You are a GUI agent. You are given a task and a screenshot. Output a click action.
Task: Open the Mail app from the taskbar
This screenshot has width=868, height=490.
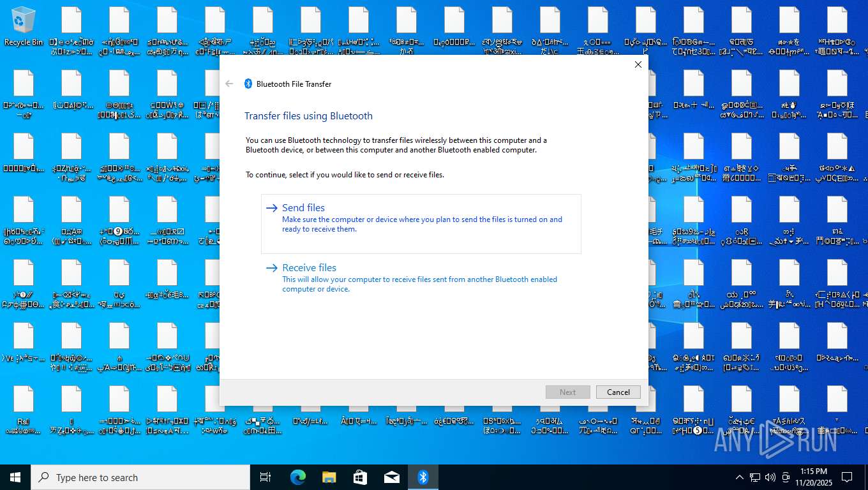coord(391,477)
